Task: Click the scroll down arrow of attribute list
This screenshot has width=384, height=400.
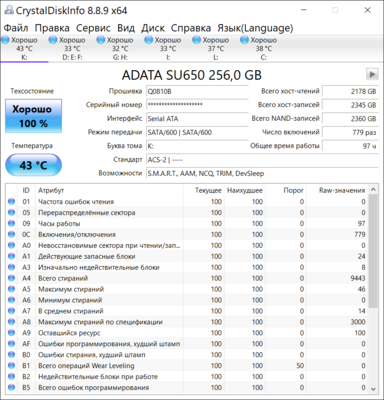Action: click(373, 389)
